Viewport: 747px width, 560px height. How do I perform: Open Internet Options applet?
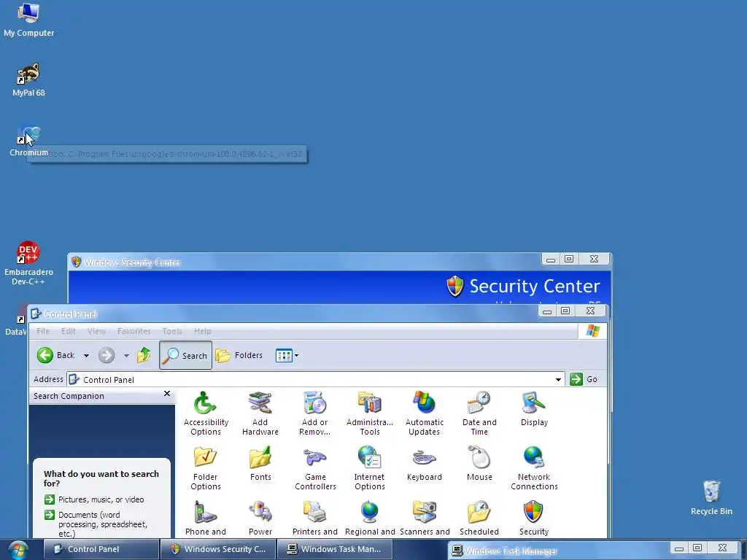pyautogui.click(x=370, y=467)
